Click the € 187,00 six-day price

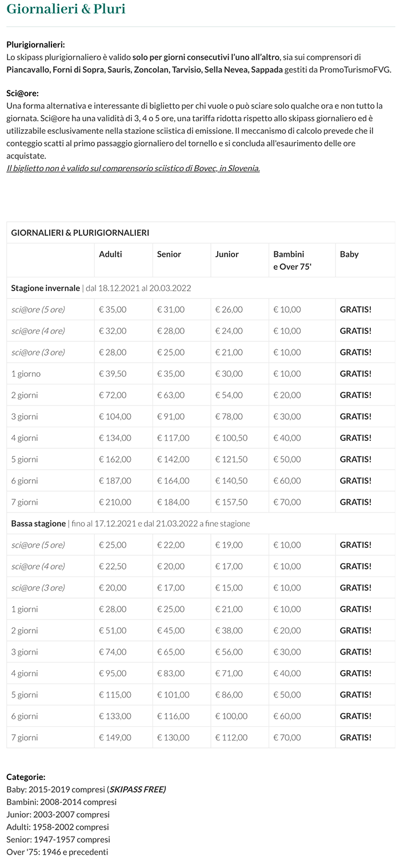(x=115, y=481)
